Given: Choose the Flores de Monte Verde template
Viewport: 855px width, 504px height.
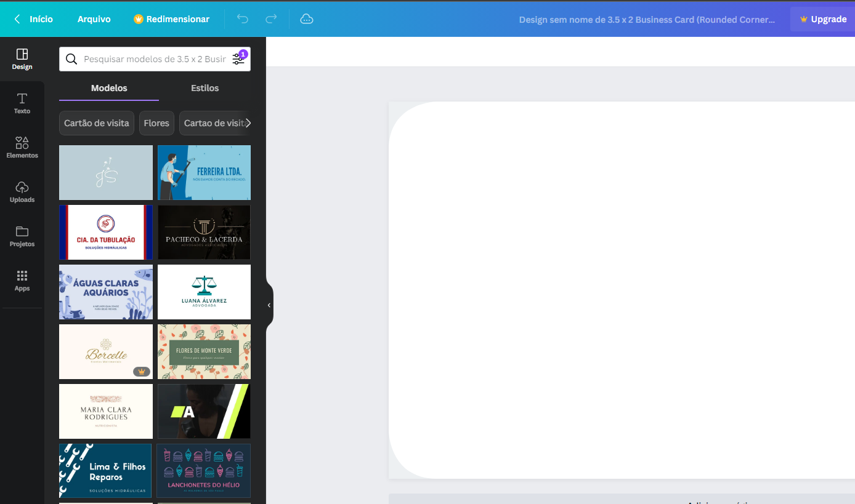Looking at the screenshot, I should tap(204, 351).
